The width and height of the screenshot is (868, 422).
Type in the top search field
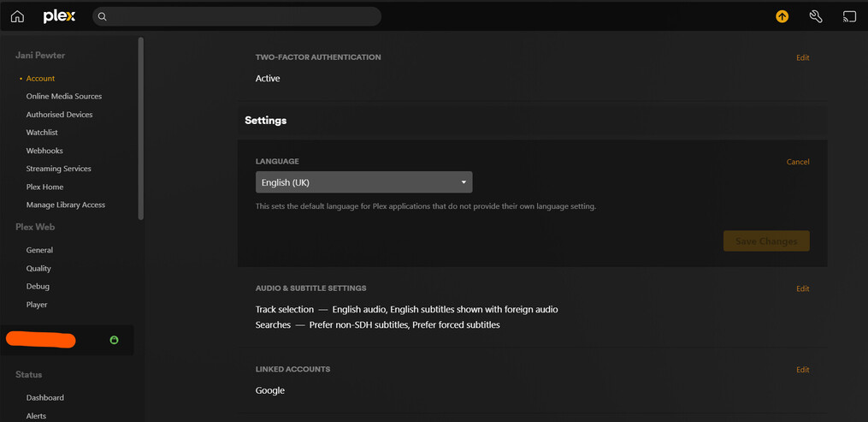point(239,16)
